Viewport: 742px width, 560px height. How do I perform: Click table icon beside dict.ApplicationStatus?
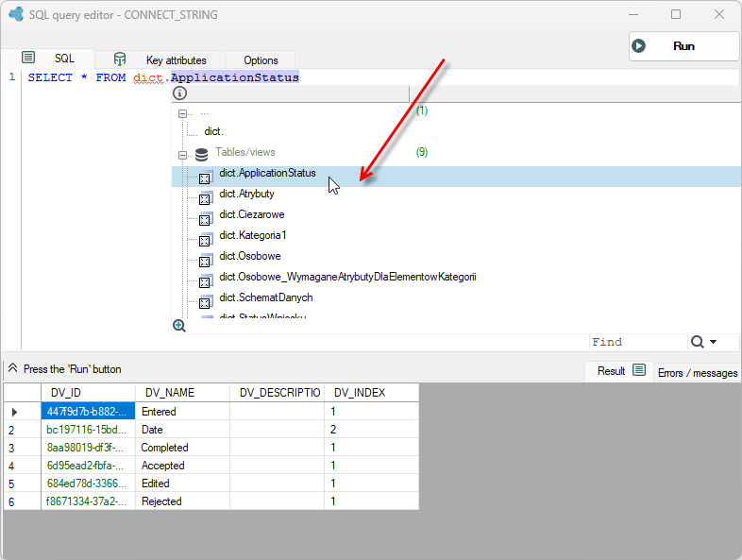(x=206, y=177)
